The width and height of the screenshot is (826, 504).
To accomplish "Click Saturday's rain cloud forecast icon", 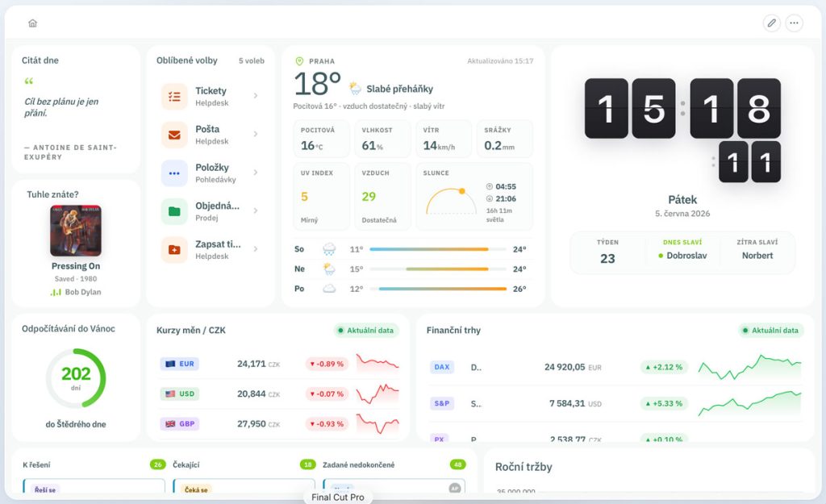I will (329, 249).
